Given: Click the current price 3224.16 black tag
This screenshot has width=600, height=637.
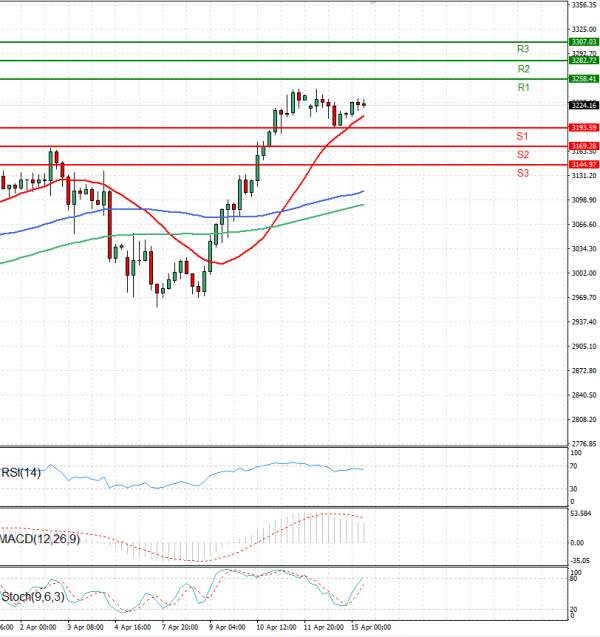Looking at the screenshot, I should coord(583,105).
